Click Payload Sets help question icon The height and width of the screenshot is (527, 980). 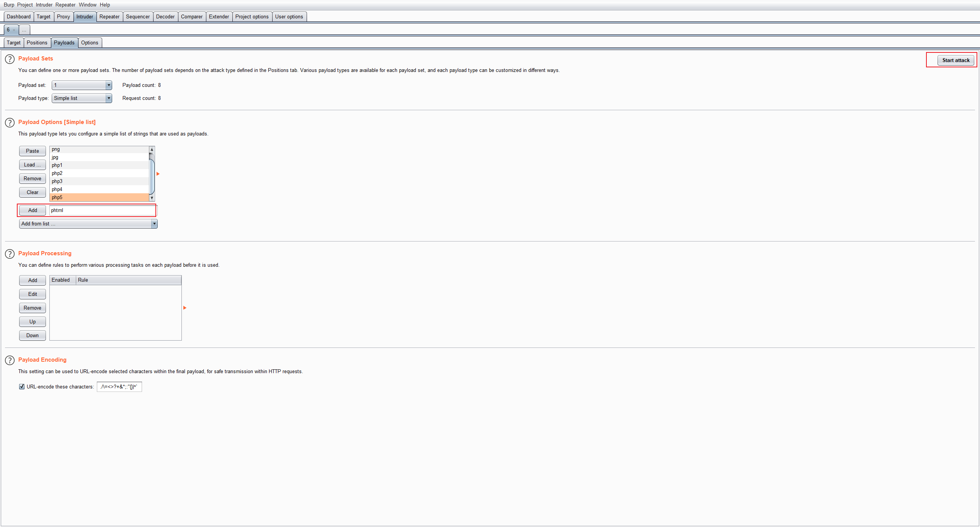click(x=10, y=59)
